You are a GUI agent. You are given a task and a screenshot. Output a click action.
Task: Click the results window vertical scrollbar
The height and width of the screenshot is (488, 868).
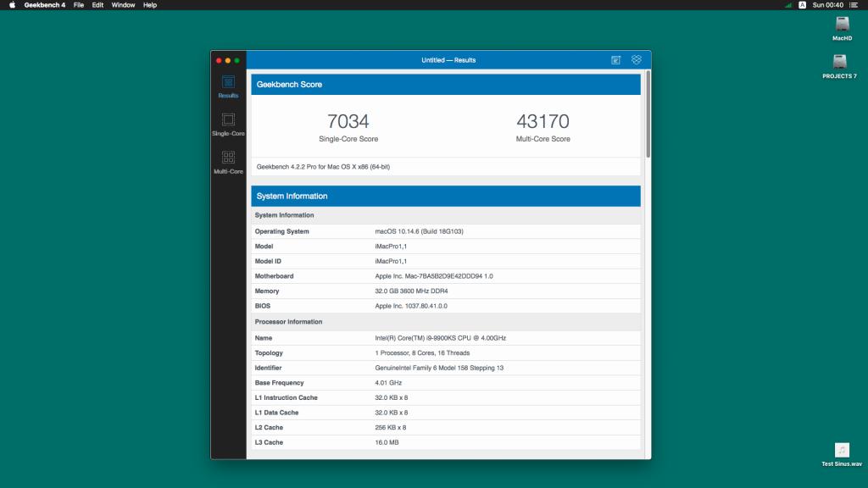pos(648,114)
